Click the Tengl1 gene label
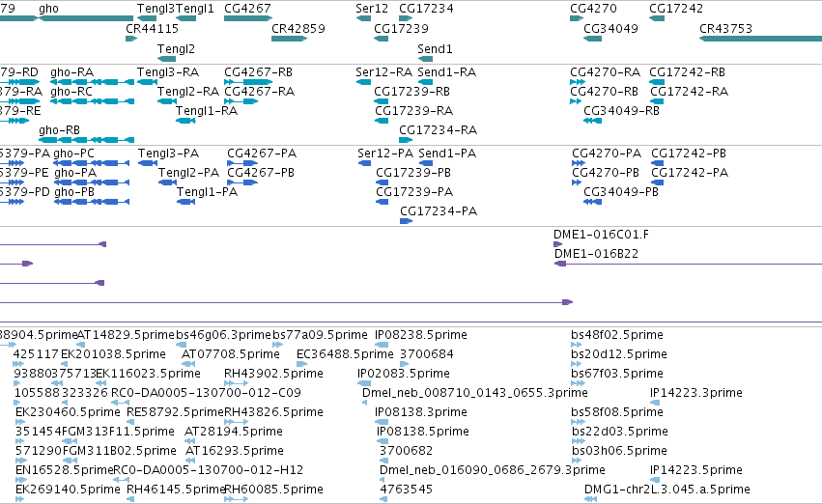 [194, 9]
